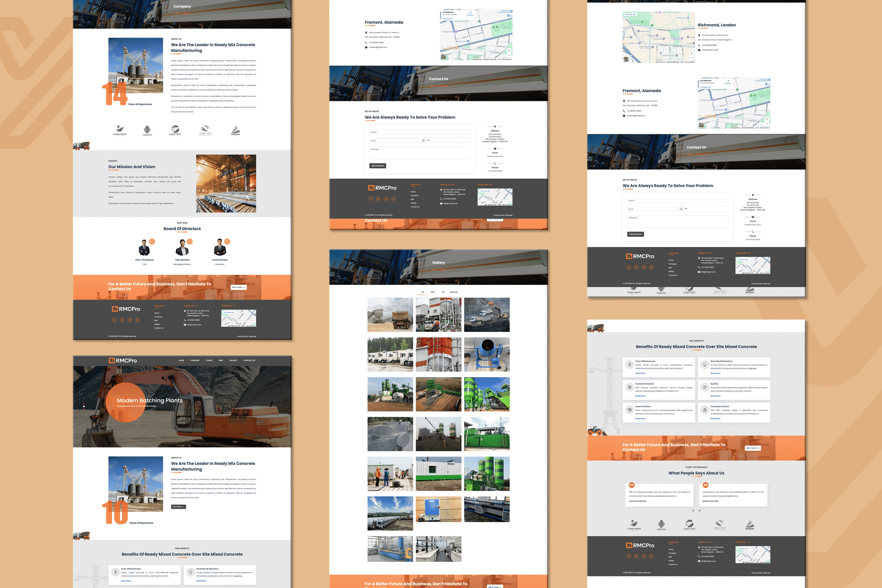Open country flag dropdown in center page contact form
Screen dimensions: 882x588
tap(423, 140)
